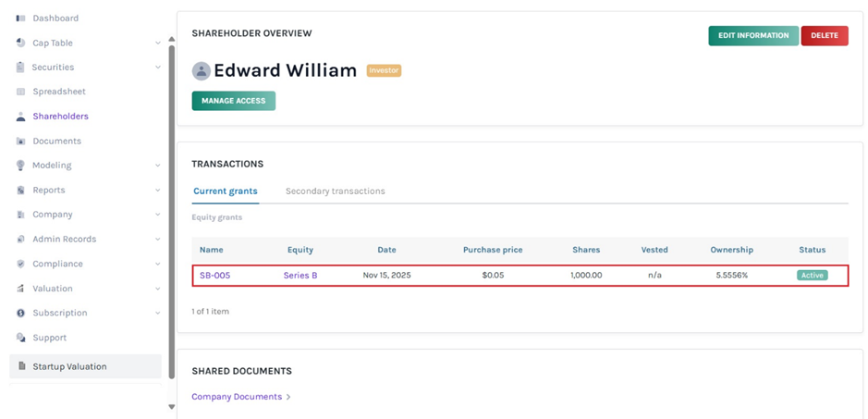868x419 pixels.
Task: Open the SB-005 grant link
Action: [x=214, y=276]
